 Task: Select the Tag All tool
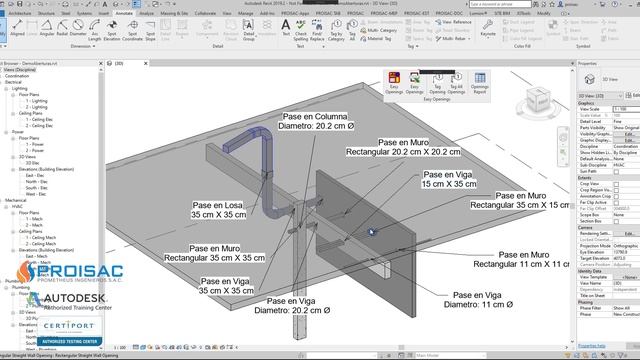pos(352,31)
